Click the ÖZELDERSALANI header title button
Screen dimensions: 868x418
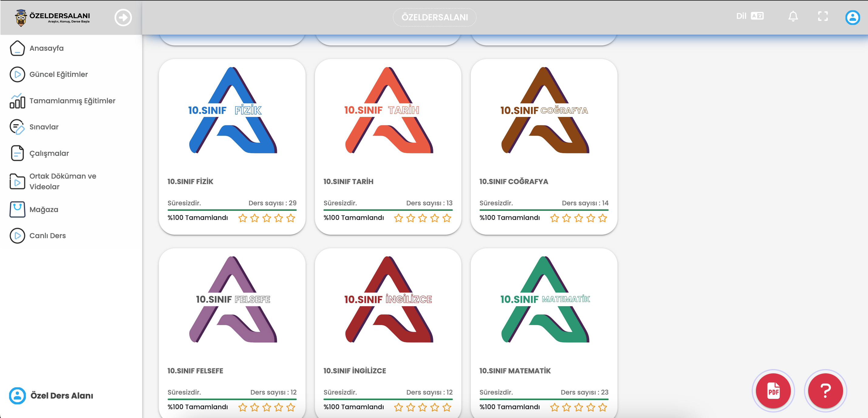(x=434, y=17)
